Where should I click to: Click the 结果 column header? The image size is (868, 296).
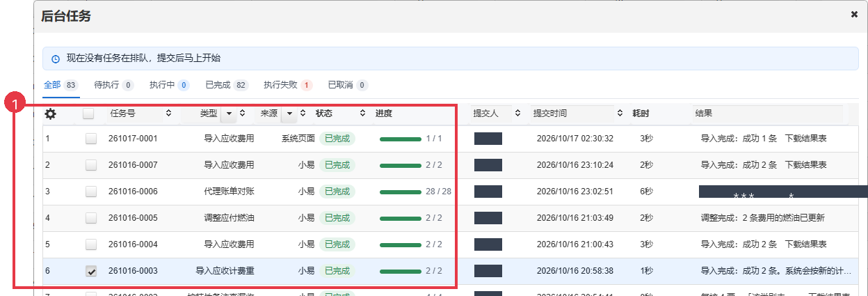tap(704, 113)
